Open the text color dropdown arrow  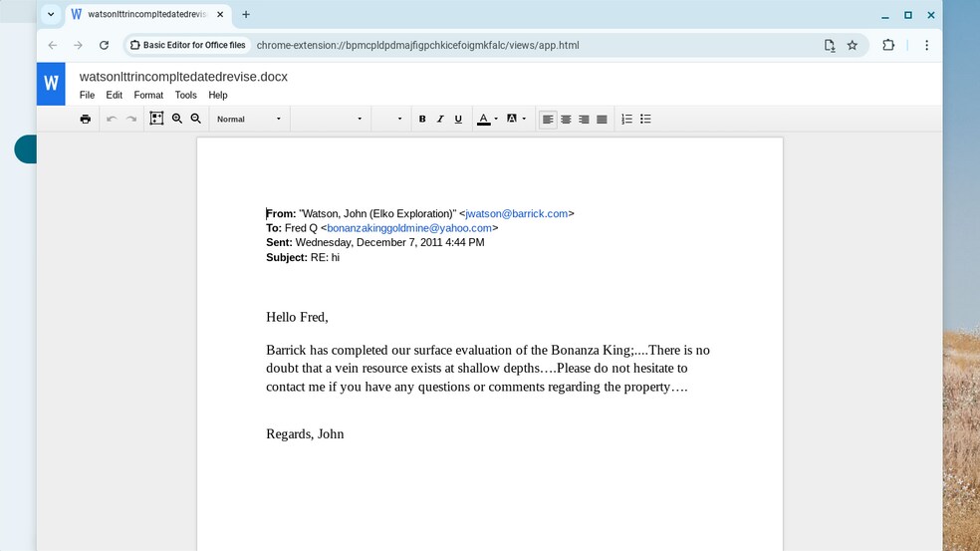(496, 119)
